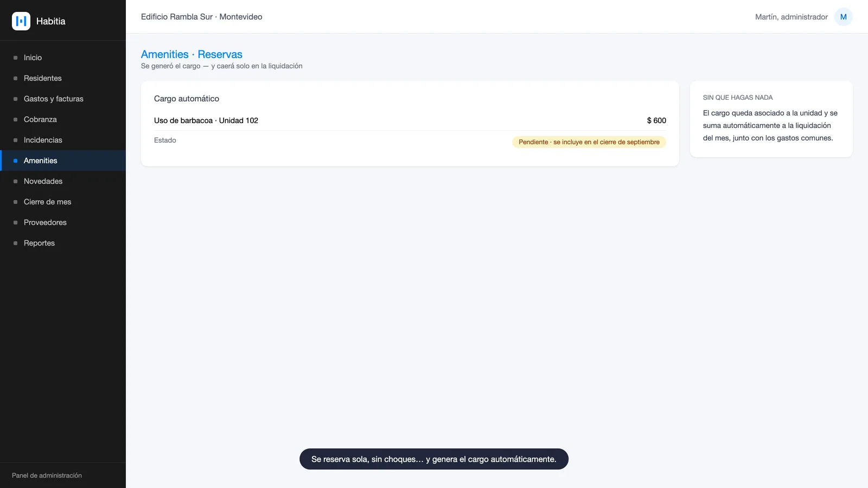Open Residentes section
The width and height of the screenshot is (868, 488).
pyautogui.click(x=63, y=78)
